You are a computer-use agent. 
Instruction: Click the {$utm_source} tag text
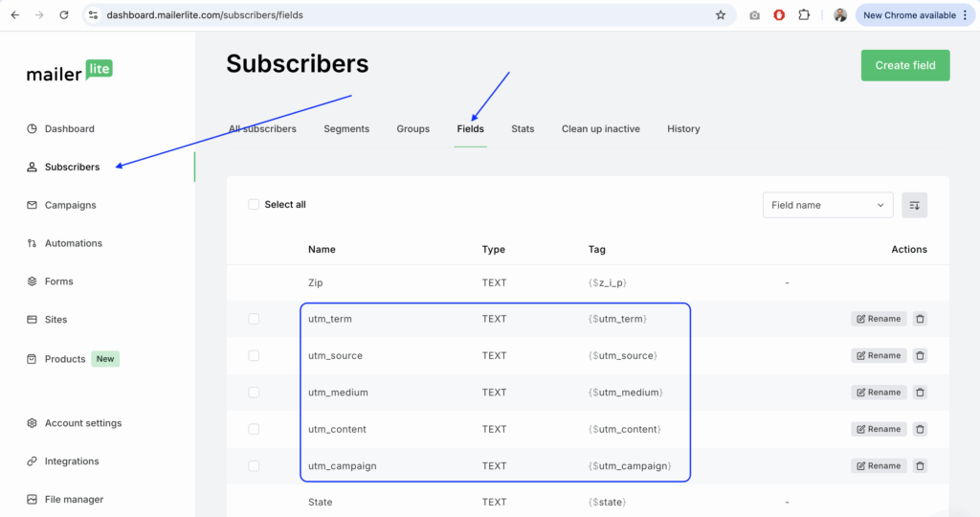click(x=622, y=356)
